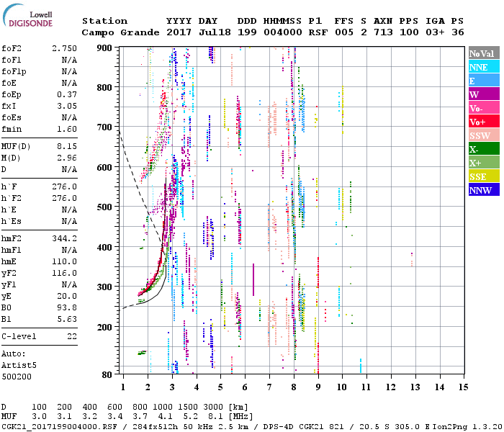Click the MUF(D) value 8.15
504x432 pixels.
point(67,147)
